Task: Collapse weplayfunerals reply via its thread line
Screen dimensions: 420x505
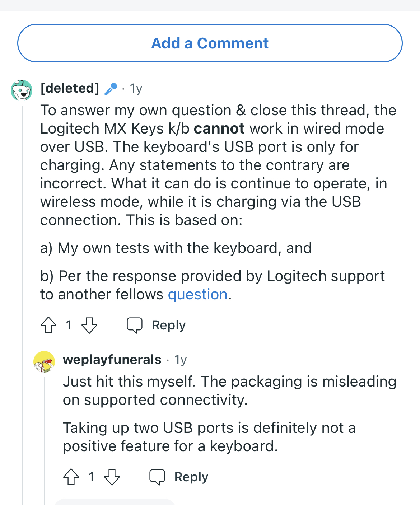Action: pyautogui.click(x=45, y=431)
